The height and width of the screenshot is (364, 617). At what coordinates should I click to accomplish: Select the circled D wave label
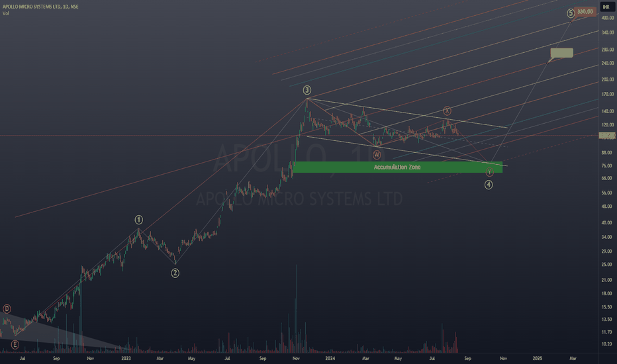coord(7,309)
